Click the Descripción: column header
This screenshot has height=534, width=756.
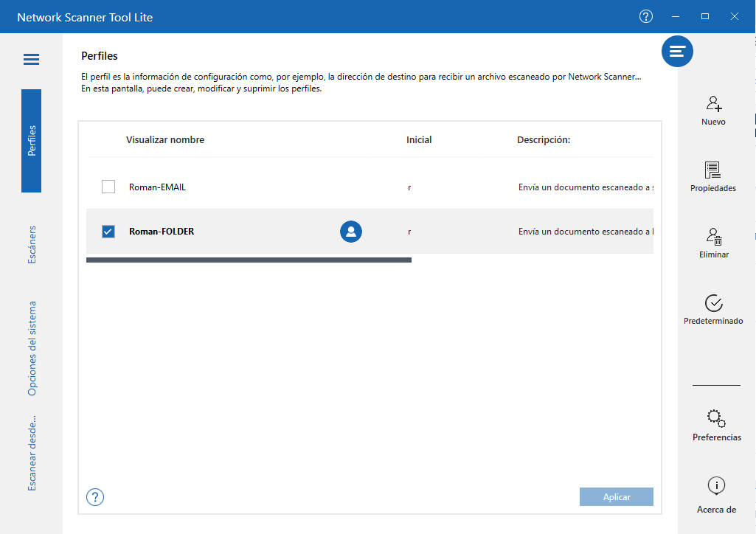(x=544, y=139)
